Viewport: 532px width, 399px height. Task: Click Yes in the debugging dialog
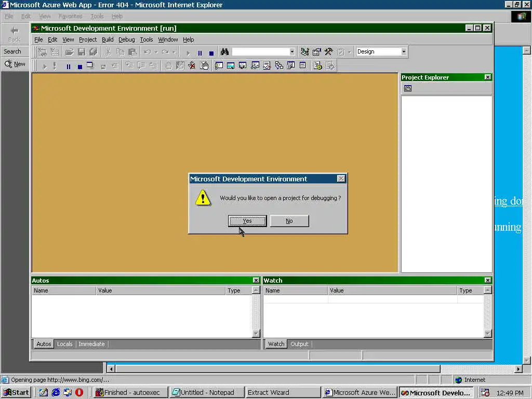pyautogui.click(x=247, y=221)
